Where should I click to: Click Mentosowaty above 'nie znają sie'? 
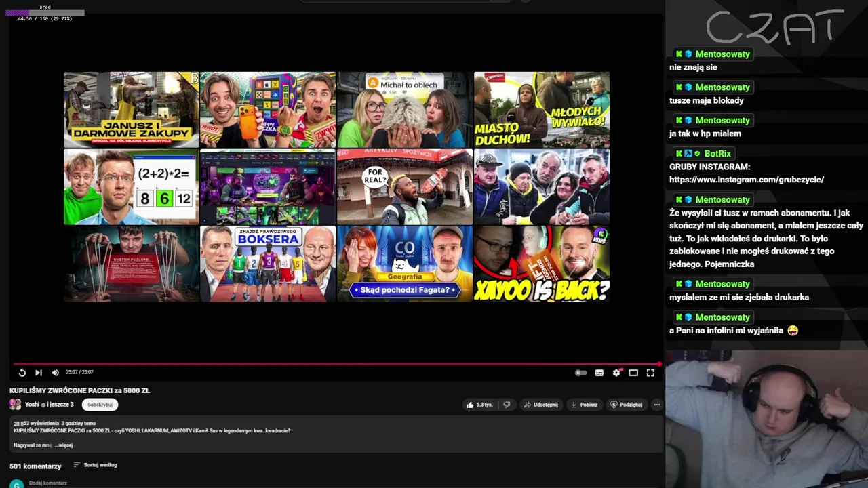coord(722,54)
